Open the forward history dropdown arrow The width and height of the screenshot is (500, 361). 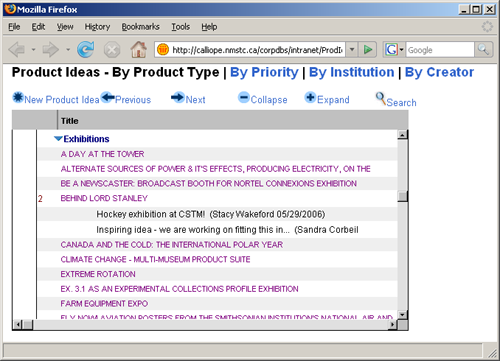coord(68,50)
